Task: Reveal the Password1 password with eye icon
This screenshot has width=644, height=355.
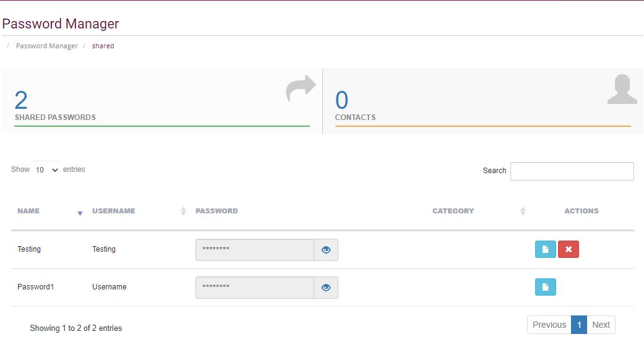Action: (326, 288)
